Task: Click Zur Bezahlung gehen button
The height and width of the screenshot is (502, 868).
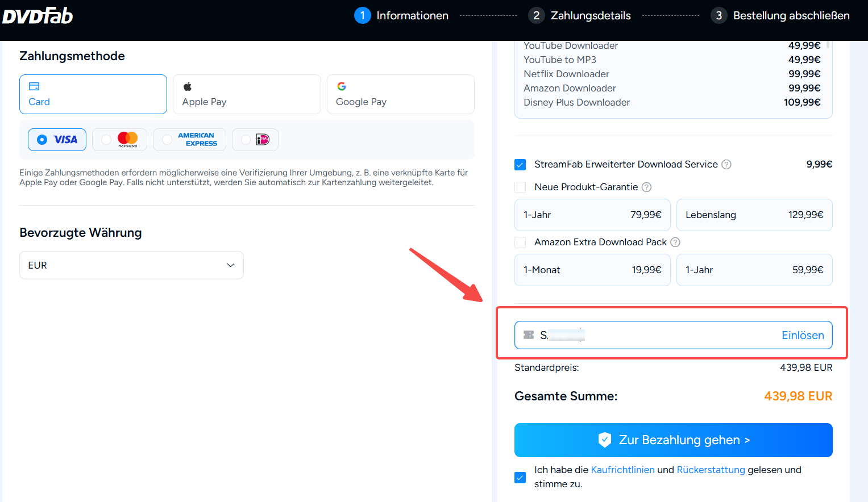Action: [x=674, y=440]
